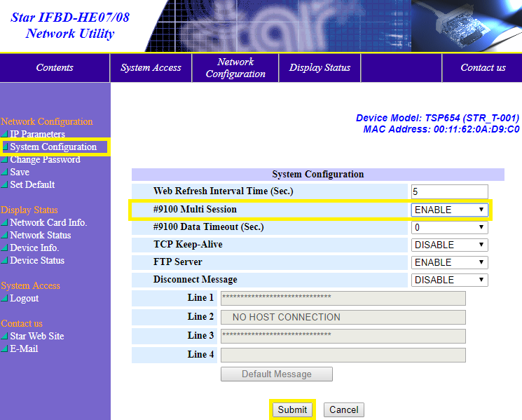Click the Display Status sidebar heading
This screenshot has height=420, width=522.
point(29,210)
